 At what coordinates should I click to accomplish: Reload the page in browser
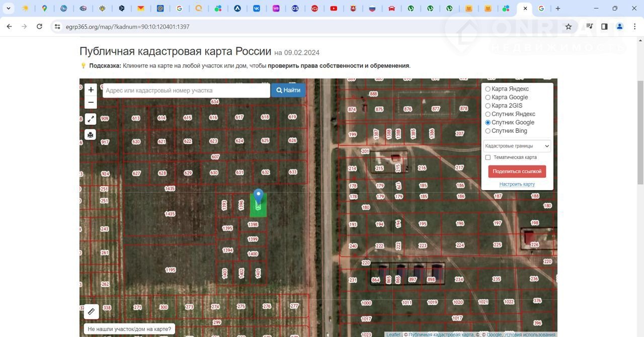coord(39,27)
